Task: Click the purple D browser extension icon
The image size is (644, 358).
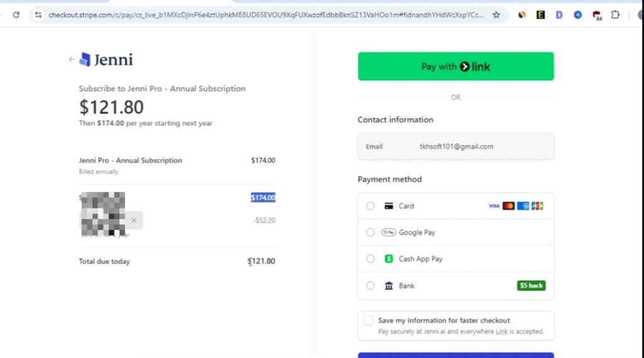Action: coord(559,15)
